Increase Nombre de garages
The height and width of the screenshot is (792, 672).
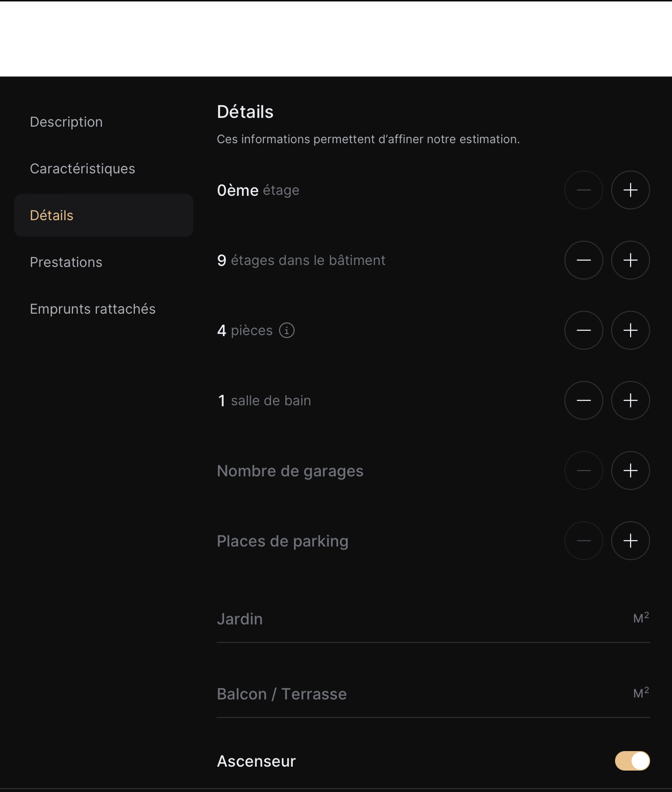[x=630, y=471]
